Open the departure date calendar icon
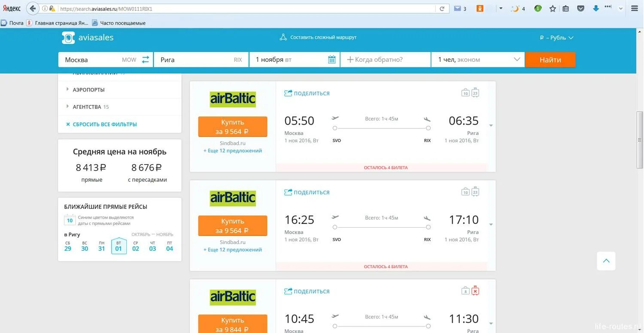Viewport: 644px width, 333px height. tap(331, 60)
